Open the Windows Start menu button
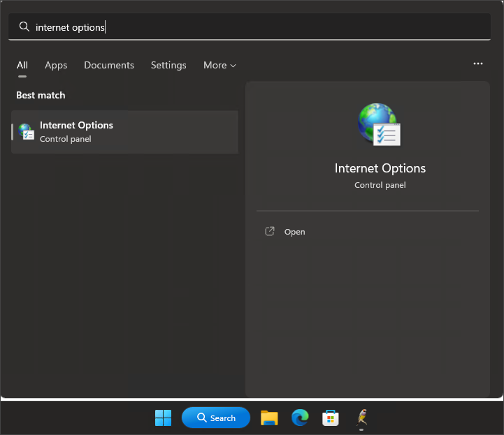504x435 pixels. (164, 418)
